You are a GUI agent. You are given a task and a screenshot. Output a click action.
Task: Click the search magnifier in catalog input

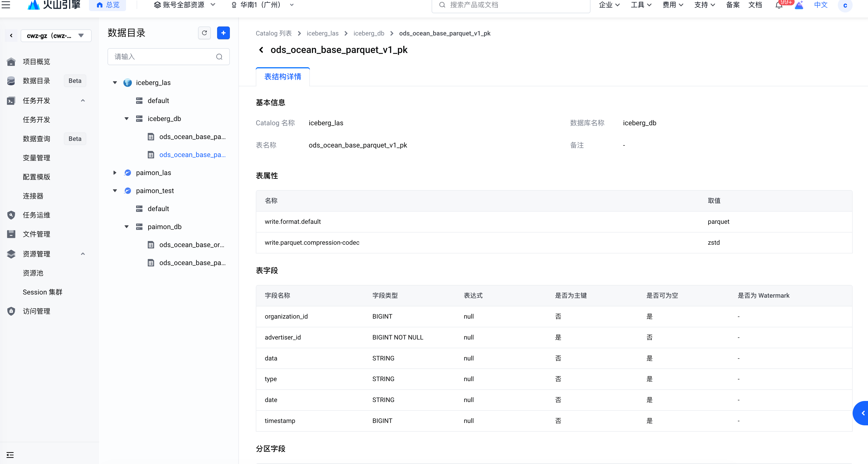coord(219,57)
